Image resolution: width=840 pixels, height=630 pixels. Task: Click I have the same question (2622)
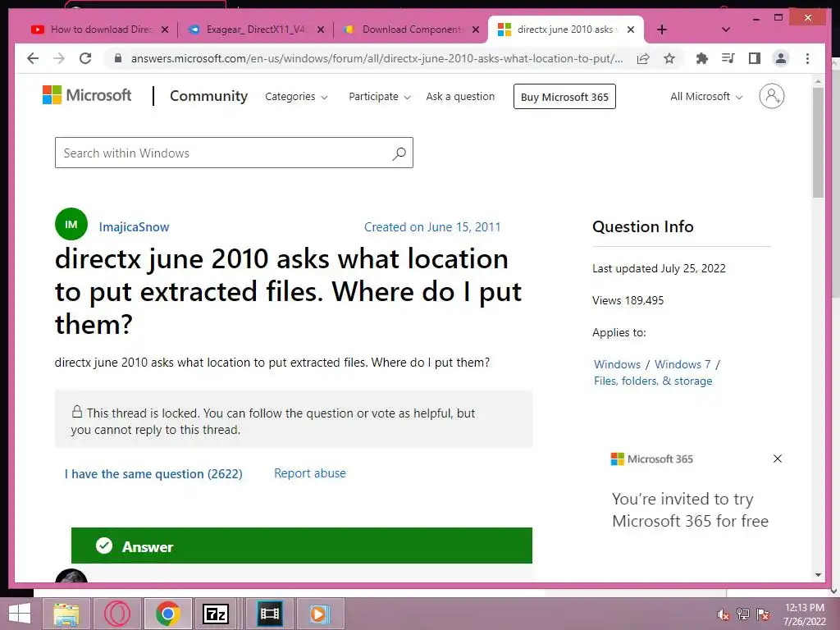tap(153, 473)
